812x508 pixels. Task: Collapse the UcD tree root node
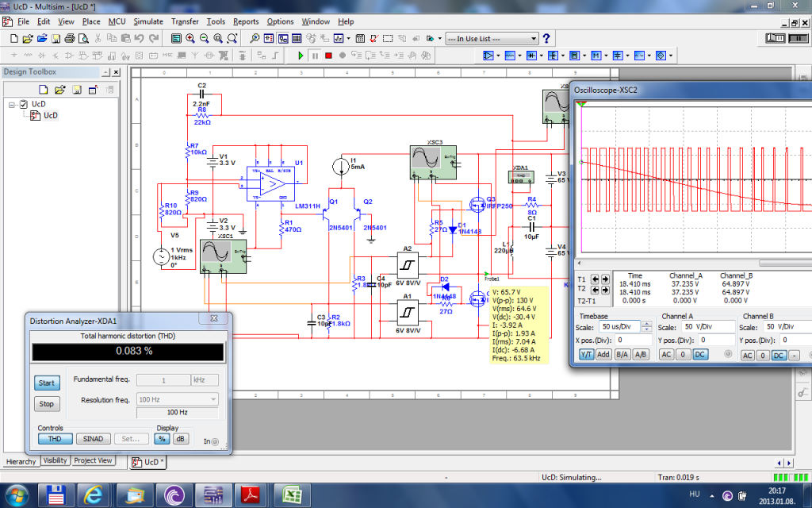point(11,104)
